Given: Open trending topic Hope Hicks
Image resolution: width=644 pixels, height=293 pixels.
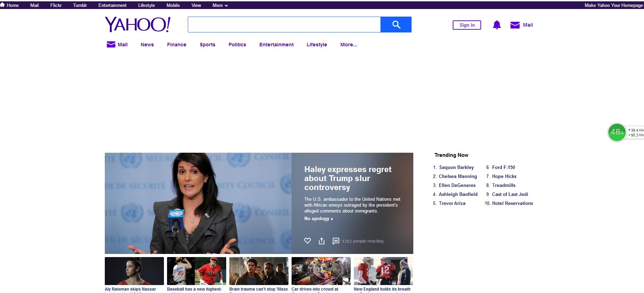Looking at the screenshot, I should coord(504,176).
